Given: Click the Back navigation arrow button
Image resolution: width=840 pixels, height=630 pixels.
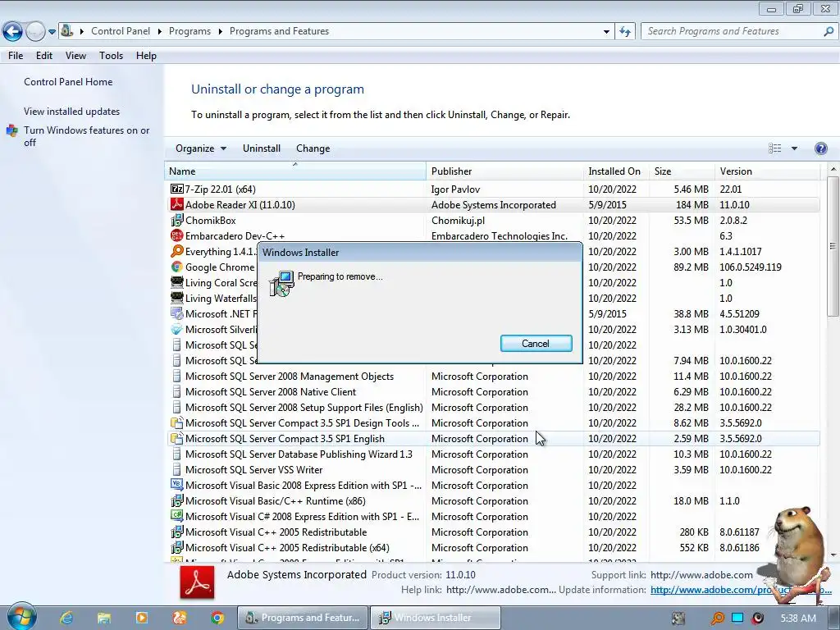Looking at the screenshot, I should point(13,32).
